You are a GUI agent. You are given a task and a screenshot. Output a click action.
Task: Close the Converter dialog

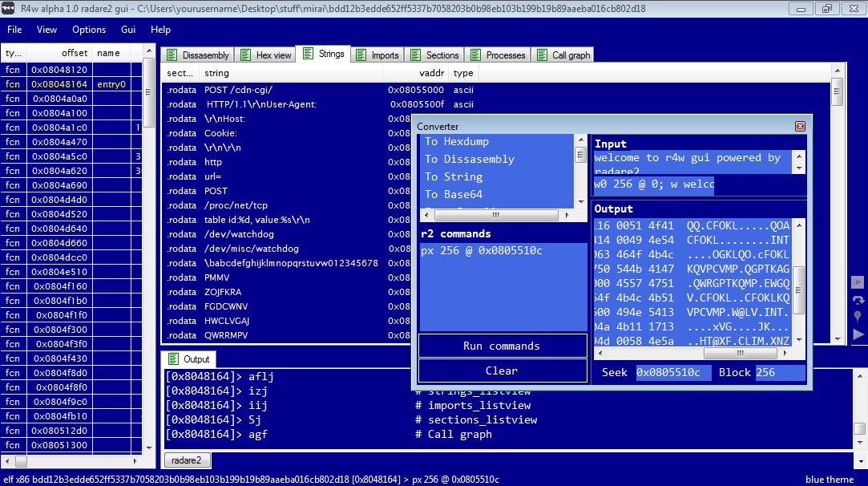[800, 127]
